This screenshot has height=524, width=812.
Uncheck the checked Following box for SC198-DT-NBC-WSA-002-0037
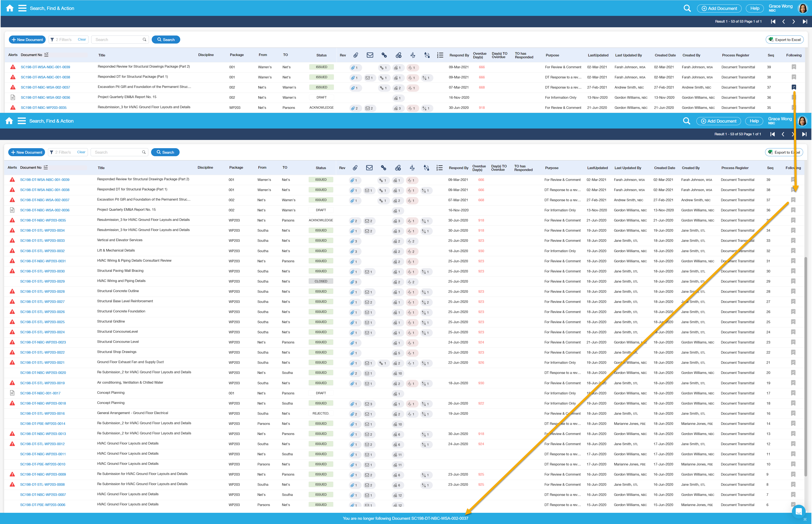coord(794,87)
